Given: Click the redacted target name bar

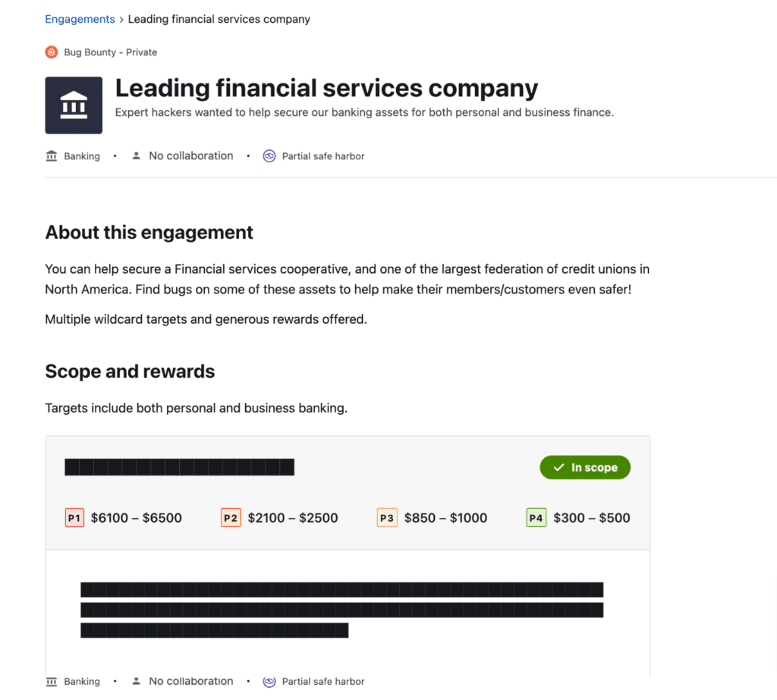Looking at the screenshot, I should click(x=179, y=467).
